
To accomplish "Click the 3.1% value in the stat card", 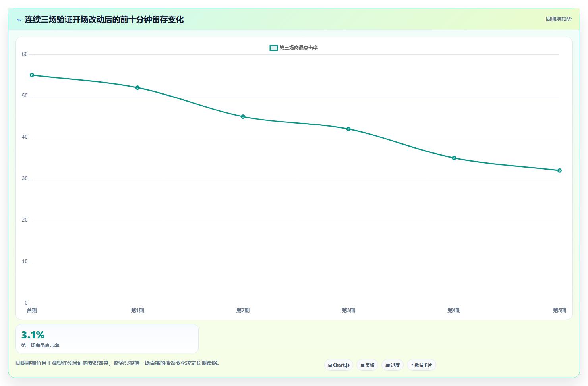I will (x=33, y=335).
